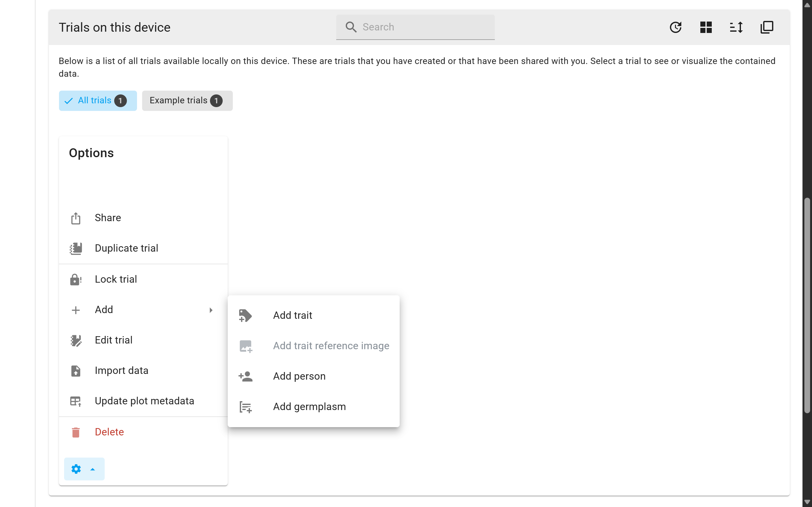The image size is (812, 507).
Task: Click Edit trial option
Action: [x=114, y=340]
